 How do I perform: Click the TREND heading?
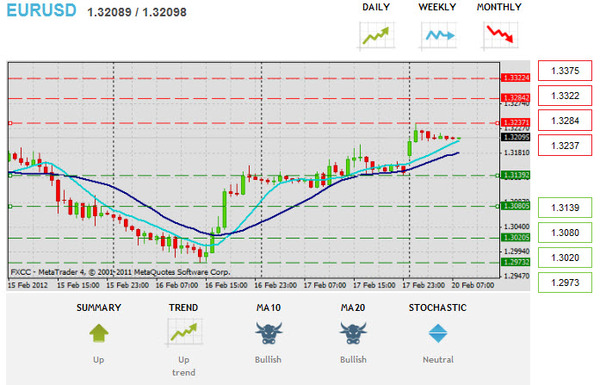pyautogui.click(x=184, y=308)
